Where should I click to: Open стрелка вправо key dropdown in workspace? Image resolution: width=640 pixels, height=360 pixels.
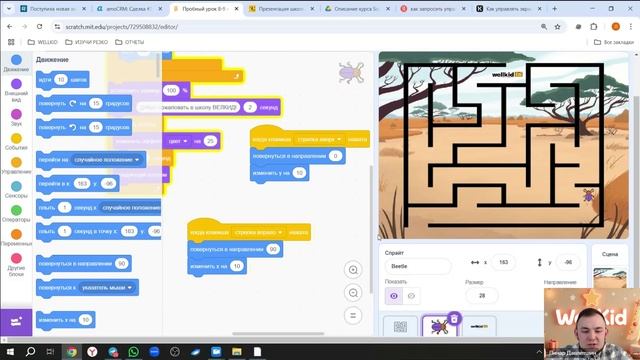tap(258, 232)
